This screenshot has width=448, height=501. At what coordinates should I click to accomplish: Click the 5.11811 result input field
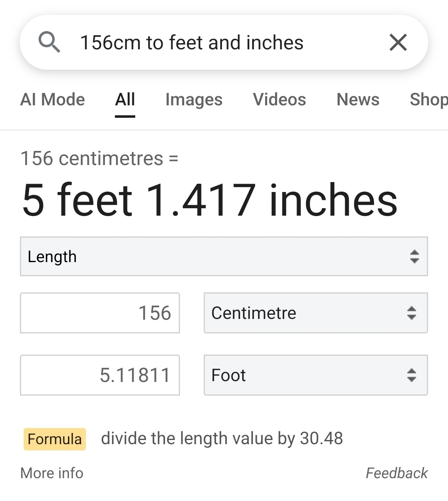[x=100, y=375]
